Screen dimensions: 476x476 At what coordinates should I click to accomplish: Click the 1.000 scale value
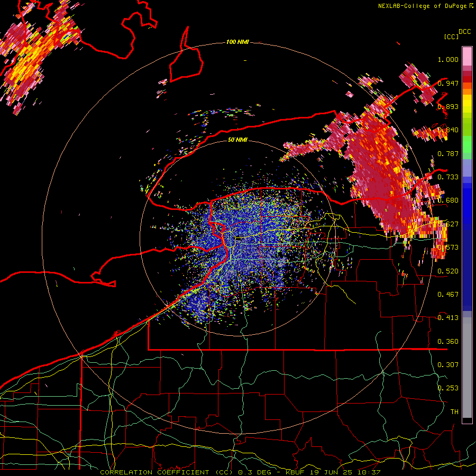(448, 59)
